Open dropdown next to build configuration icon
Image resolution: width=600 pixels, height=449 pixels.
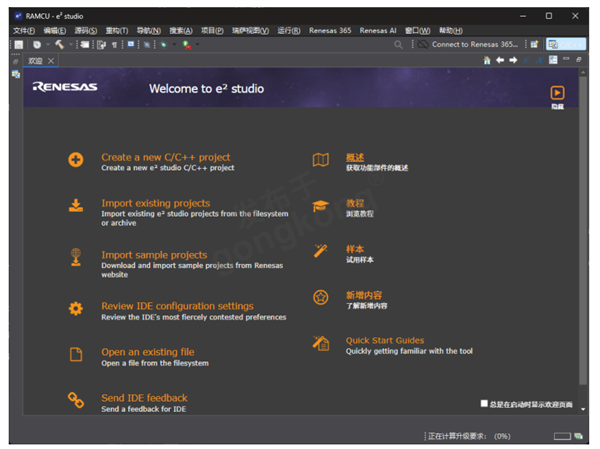48,44
